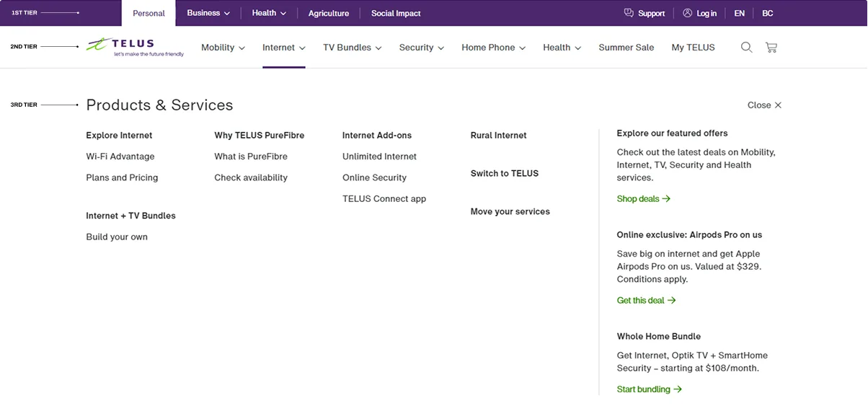Open Online Security link
This screenshot has height=414, width=868.
coord(374,177)
